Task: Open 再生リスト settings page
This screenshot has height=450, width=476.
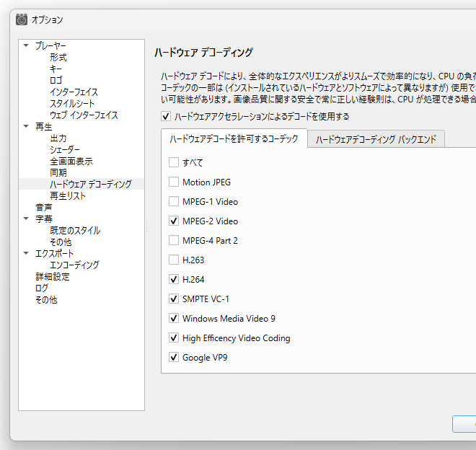Action: click(68, 195)
